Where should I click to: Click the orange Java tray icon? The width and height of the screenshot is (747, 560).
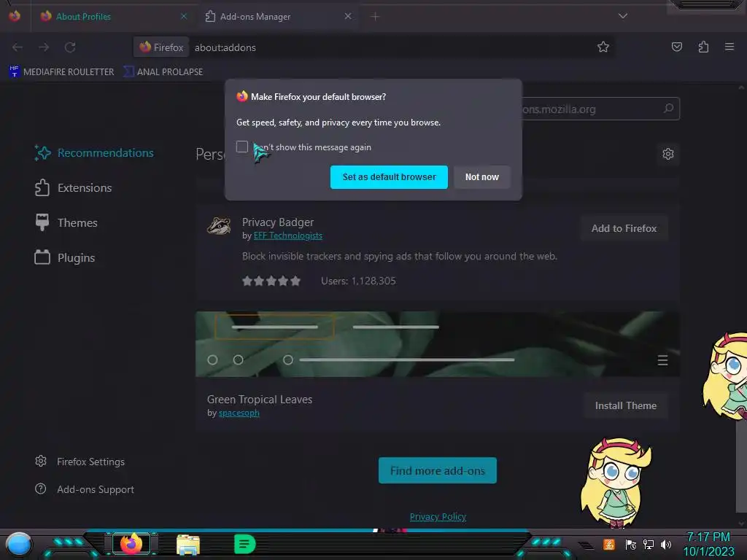click(609, 544)
